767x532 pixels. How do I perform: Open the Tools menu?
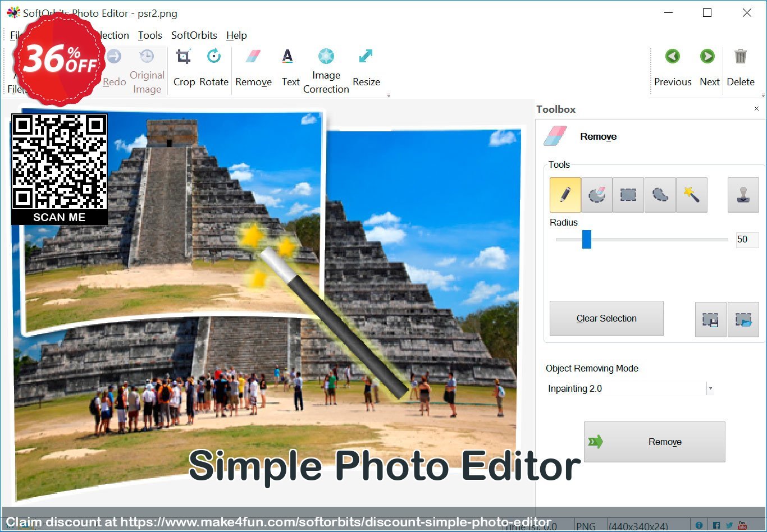tap(150, 35)
